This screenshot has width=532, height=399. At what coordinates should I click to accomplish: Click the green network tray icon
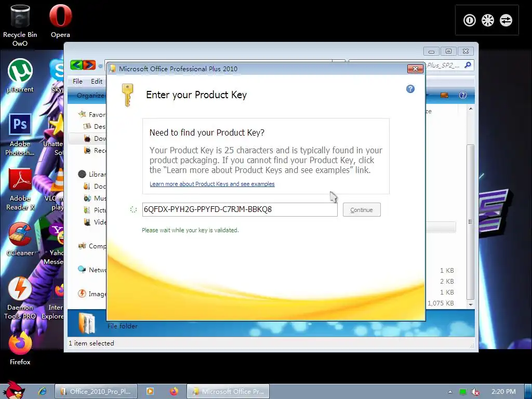[x=463, y=392]
